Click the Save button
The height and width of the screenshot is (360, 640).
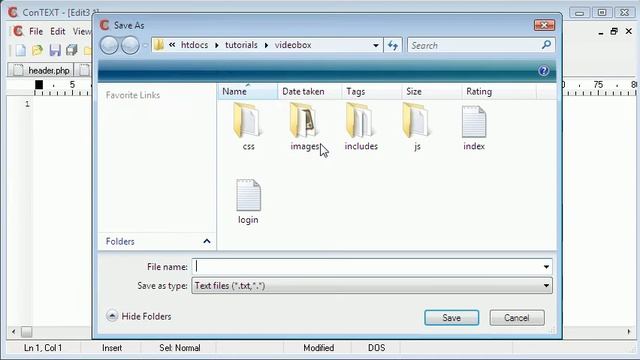pos(451,318)
